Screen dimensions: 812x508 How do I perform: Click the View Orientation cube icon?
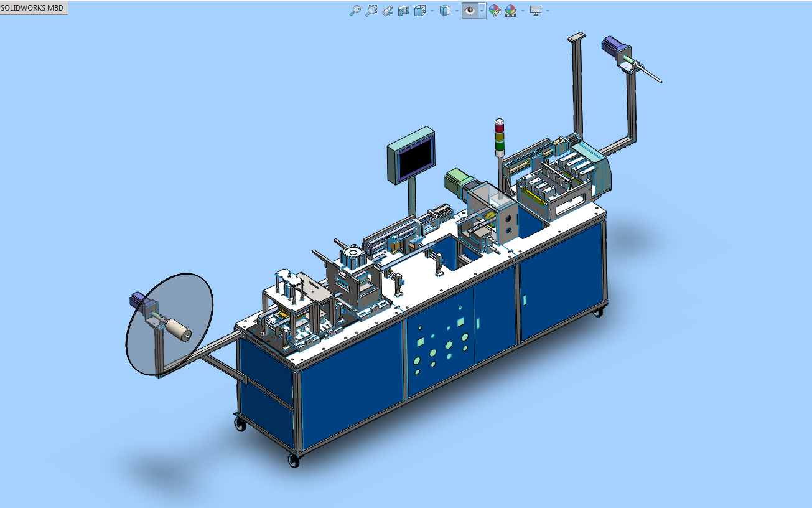[421, 11]
